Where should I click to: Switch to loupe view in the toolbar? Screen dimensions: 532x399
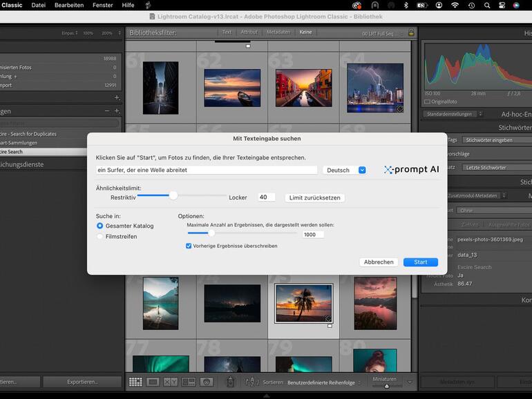(153, 382)
